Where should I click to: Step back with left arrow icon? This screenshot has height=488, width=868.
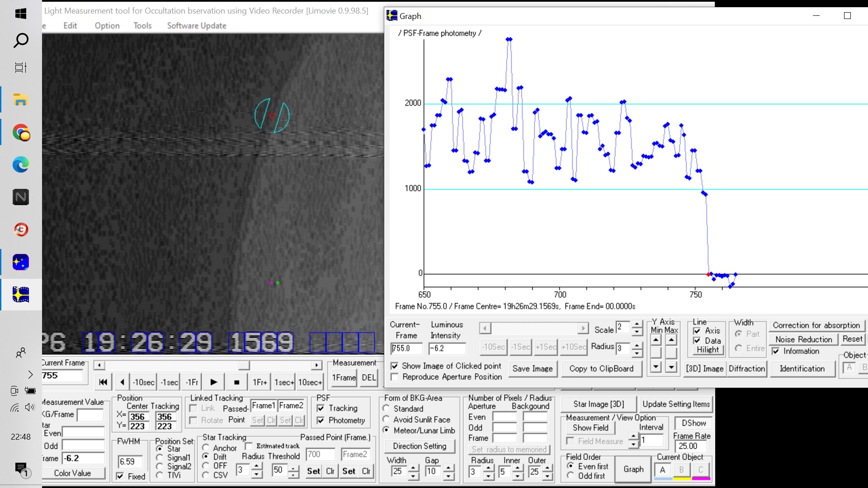[x=122, y=382]
